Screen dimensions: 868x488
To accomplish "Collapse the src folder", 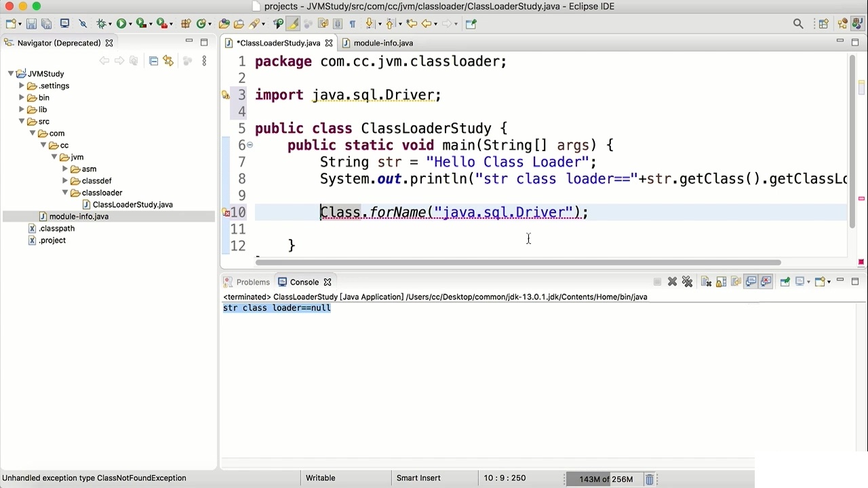I will click(22, 121).
